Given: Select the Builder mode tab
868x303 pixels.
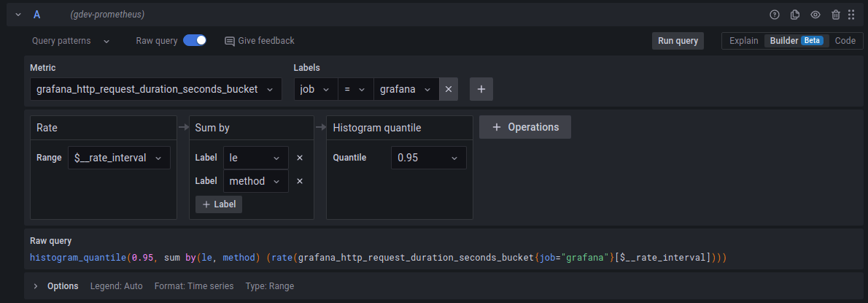Looking at the screenshot, I should pyautogui.click(x=797, y=41).
